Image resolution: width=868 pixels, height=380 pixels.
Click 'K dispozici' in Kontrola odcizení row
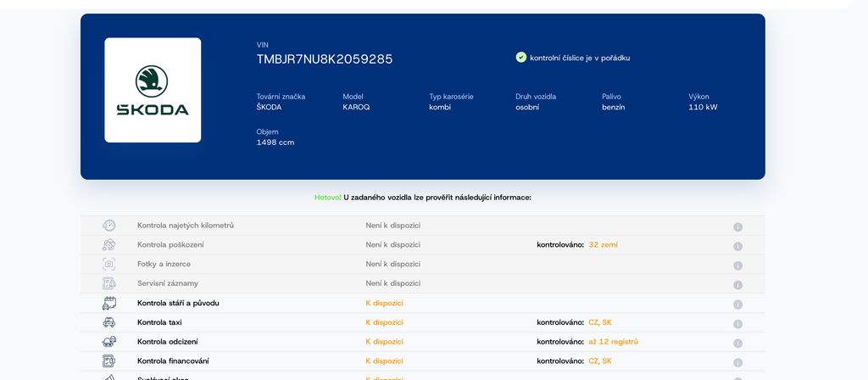coord(384,342)
